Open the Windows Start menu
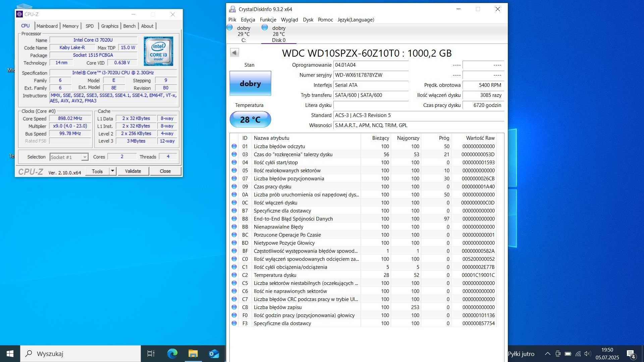Image resolution: width=644 pixels, height=362 pixels. point(10,354)
